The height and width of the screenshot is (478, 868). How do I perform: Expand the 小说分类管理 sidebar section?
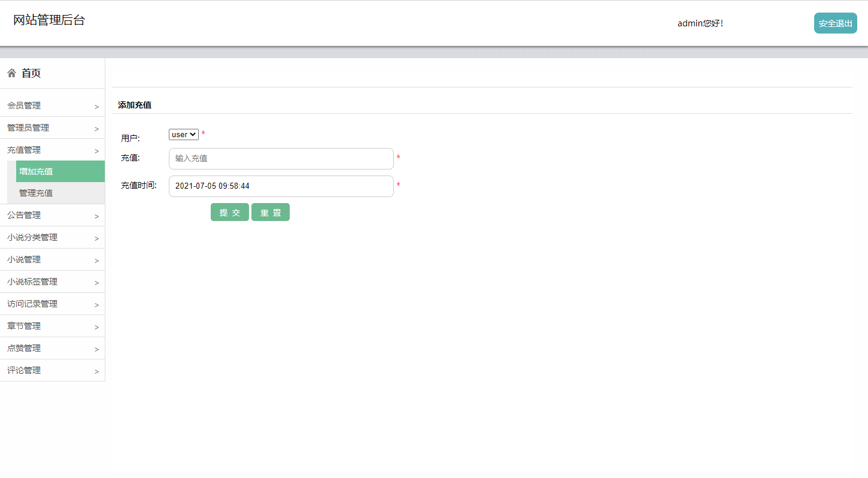point(52,237)
